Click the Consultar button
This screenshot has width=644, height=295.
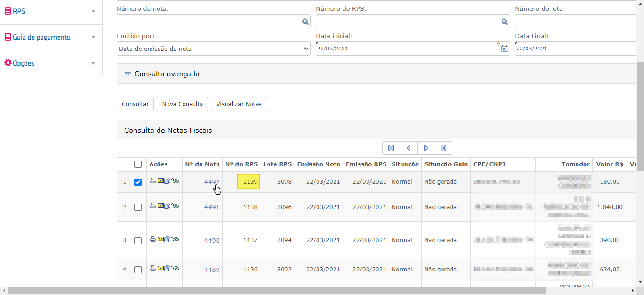135,104
